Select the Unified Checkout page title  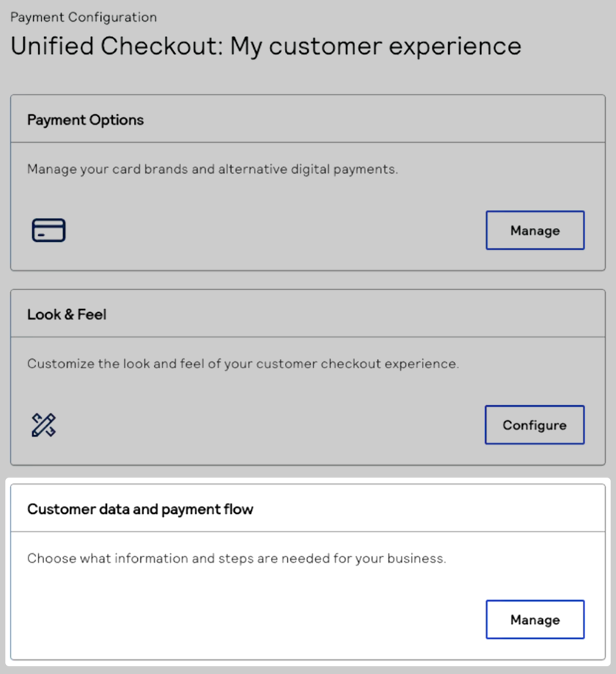264,46
